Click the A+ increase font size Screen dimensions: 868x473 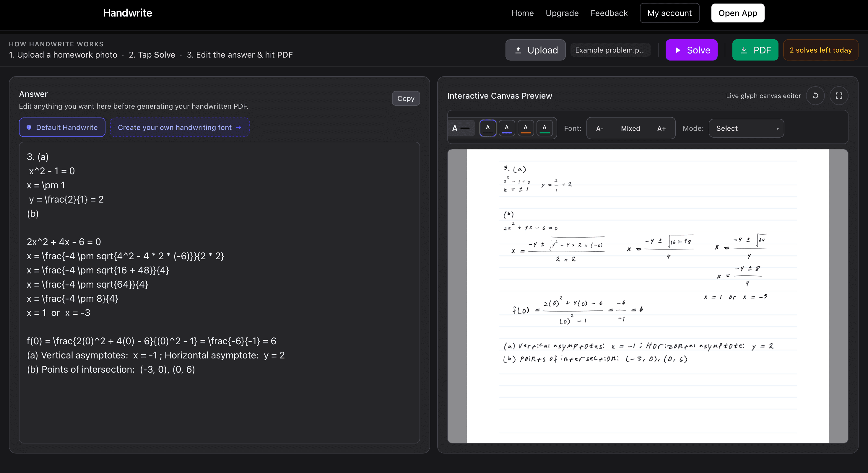click(661, 128)
